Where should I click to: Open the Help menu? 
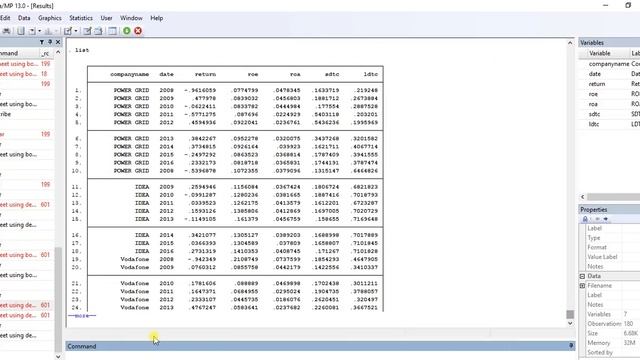click(157, 18)
